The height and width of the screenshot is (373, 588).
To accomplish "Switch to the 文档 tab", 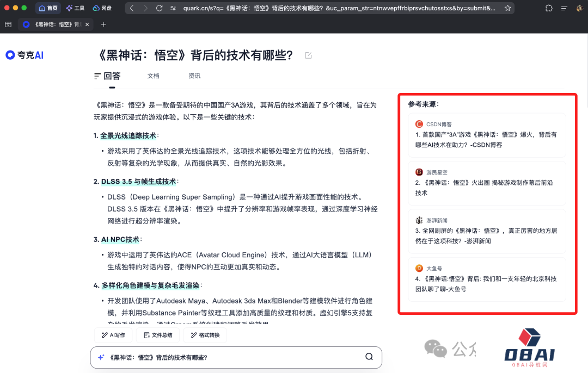I will pyautogui.click(x=153, y=76).
